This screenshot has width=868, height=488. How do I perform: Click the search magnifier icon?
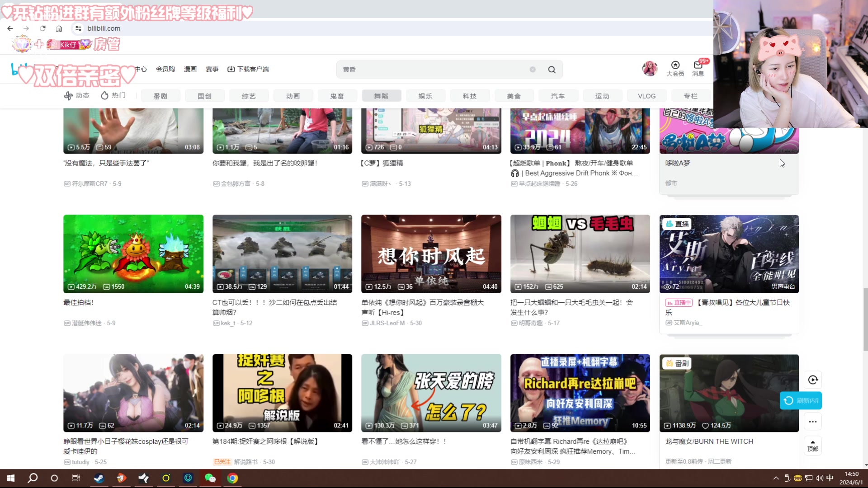coord(552,70)
